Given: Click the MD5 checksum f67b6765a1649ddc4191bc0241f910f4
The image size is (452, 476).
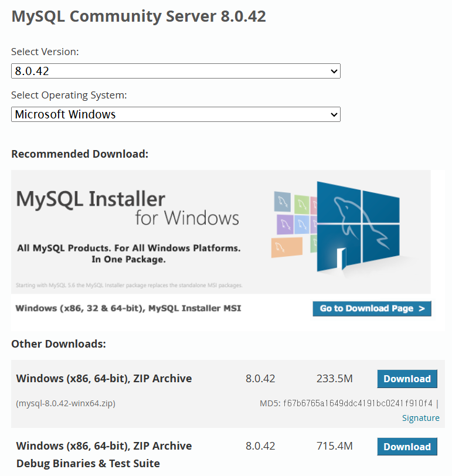Looking at the screenshot, I should [358, 403].
